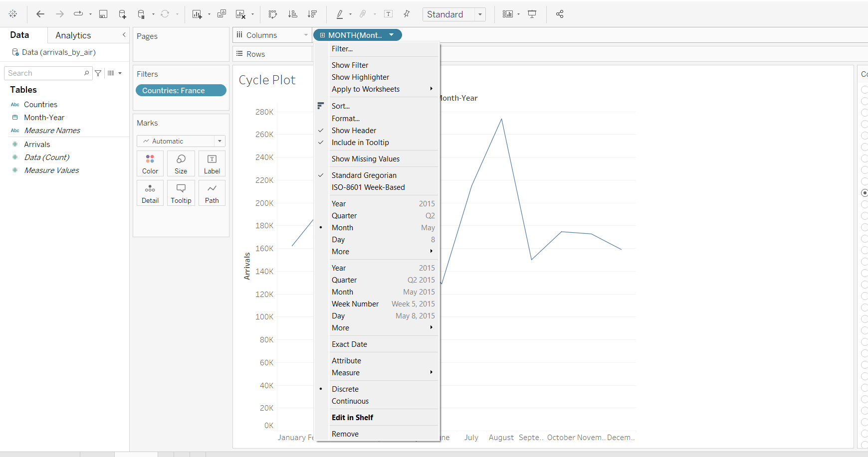Click the Label button in Marks card

coord(212,163)
